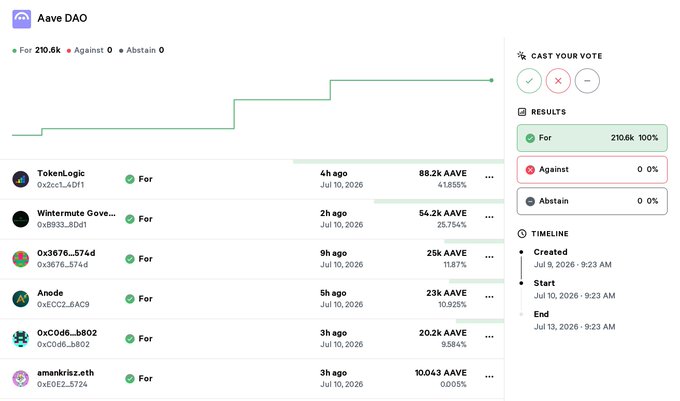
Task: Click the green For icon in amankrisz.eth row
Action: click(130, 378)
